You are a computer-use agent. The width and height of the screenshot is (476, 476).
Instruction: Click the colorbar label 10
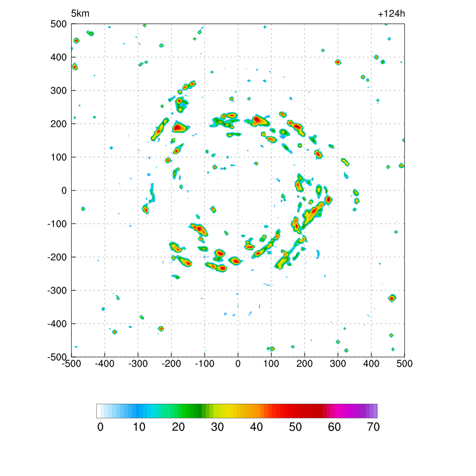point(139,427)
